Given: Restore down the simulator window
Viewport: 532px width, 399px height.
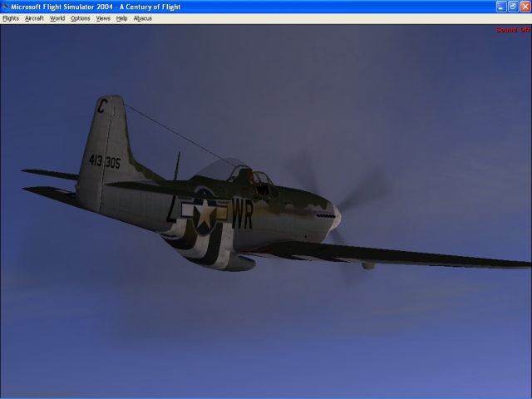Looking at the screenshot, I should [x=513, y=7].
